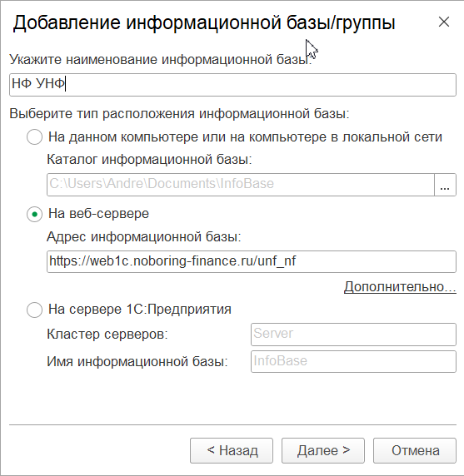Cancel with the 'Отмена' button

click(x=415, y=450)
